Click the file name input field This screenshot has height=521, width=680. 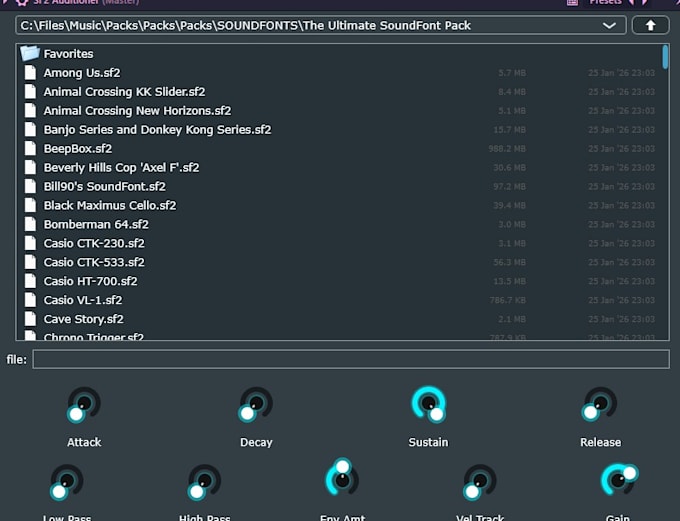pos(351,359)
